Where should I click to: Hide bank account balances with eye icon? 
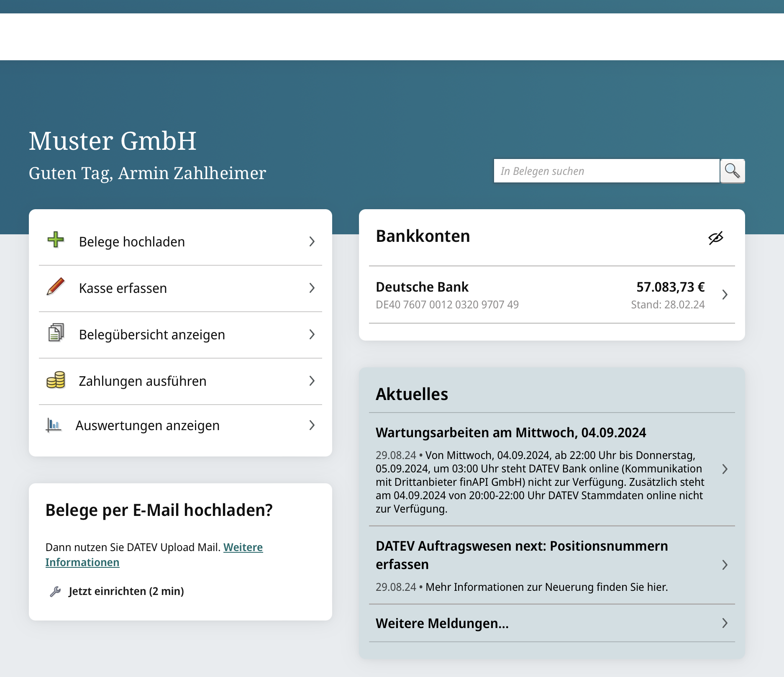(715, 238)
